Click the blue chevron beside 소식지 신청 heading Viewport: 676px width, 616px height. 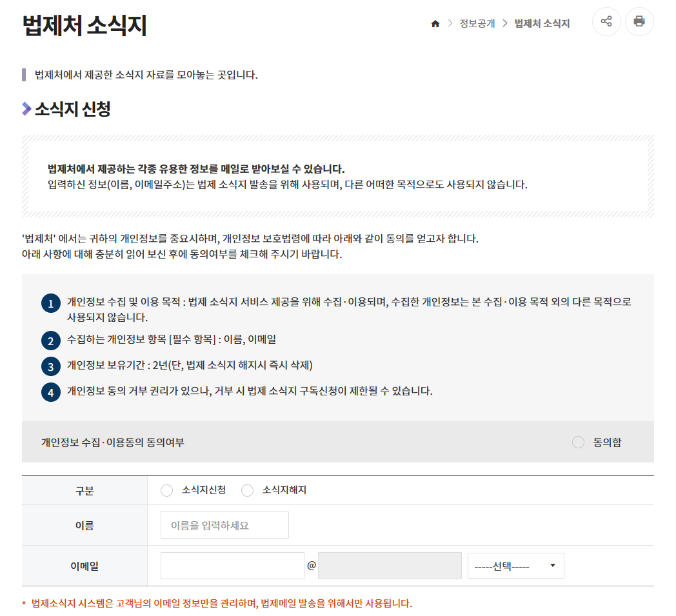pos(25,108)
